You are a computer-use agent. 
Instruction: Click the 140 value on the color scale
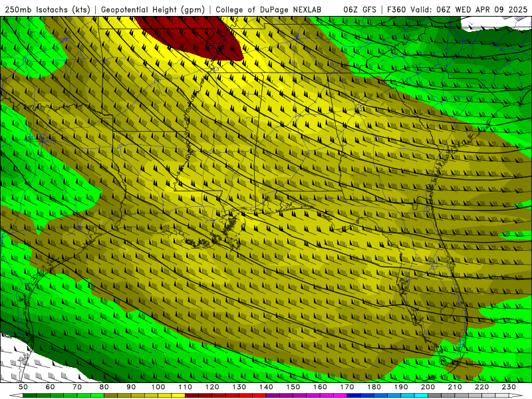point(266,387)
